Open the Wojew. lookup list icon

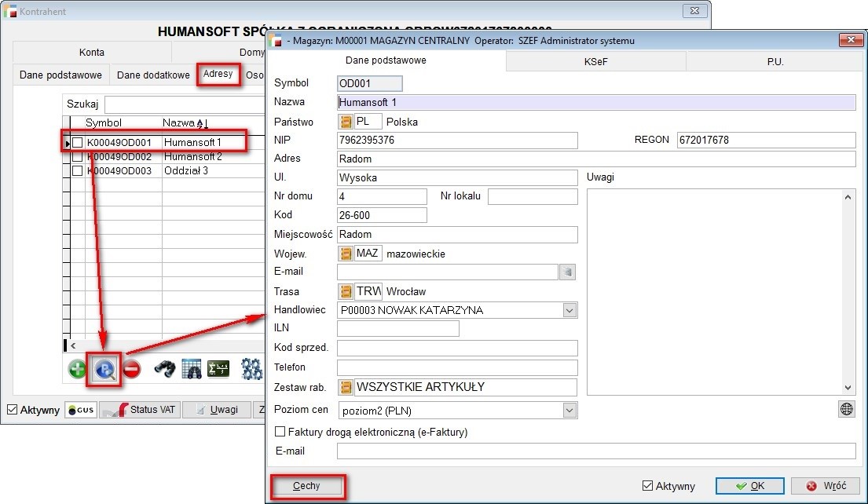[x=346, y=254]
